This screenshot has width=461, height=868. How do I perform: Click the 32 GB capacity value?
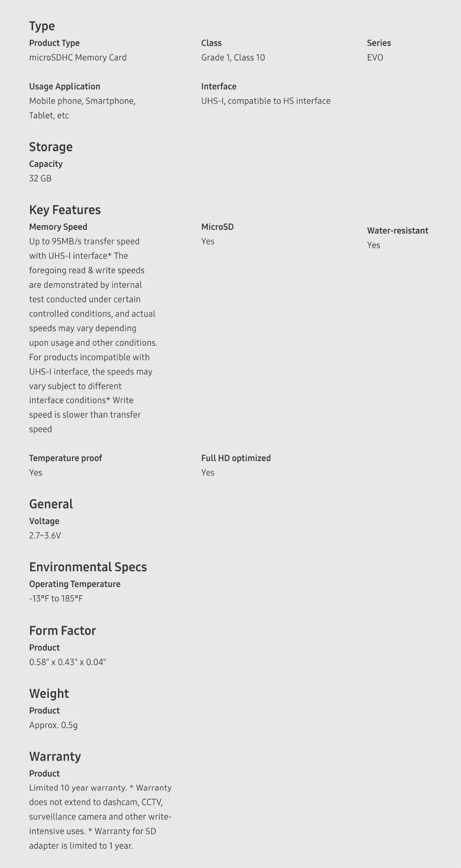point(40,178)
